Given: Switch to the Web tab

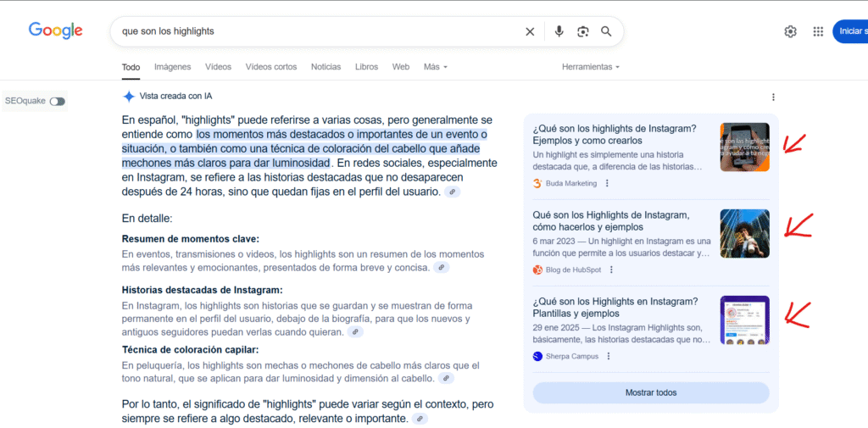Looking at the screenshot, I should [401, 67].
